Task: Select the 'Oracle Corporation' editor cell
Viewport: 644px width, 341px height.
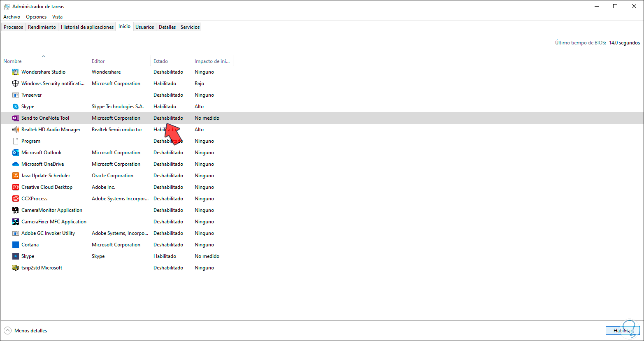Action: pyautogui.click(x=113, y=176)
